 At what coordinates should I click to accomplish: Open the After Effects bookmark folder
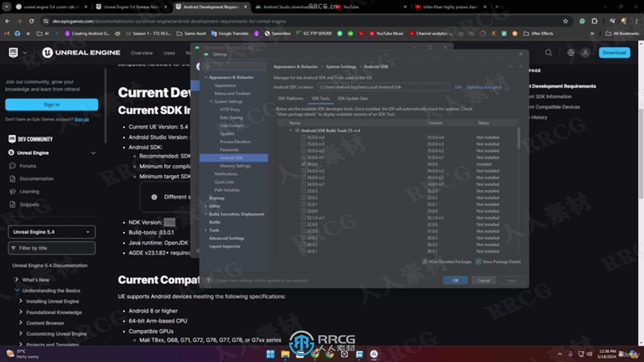(538, 34)
